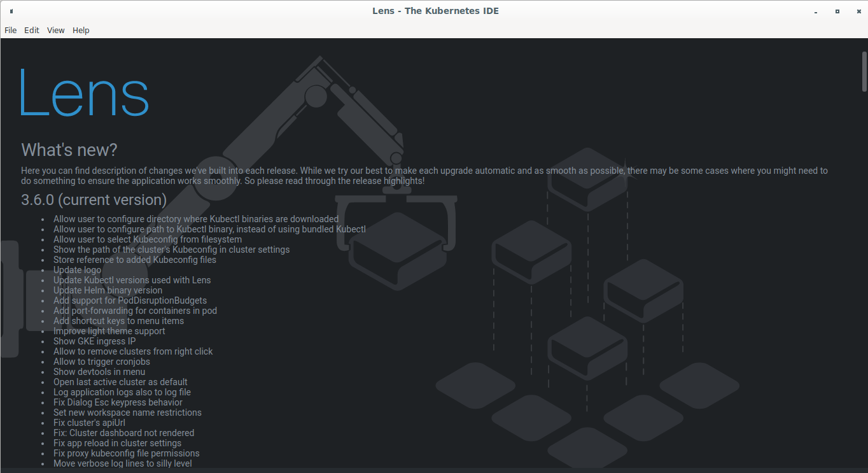Open the View menu
Viewport: 868px width, 473px height.
56,30
